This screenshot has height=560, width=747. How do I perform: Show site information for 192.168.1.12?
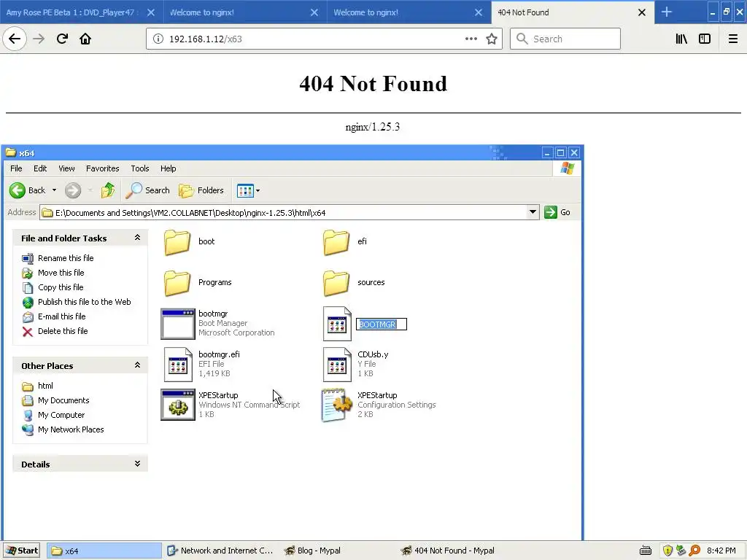(x=158, y=39)
